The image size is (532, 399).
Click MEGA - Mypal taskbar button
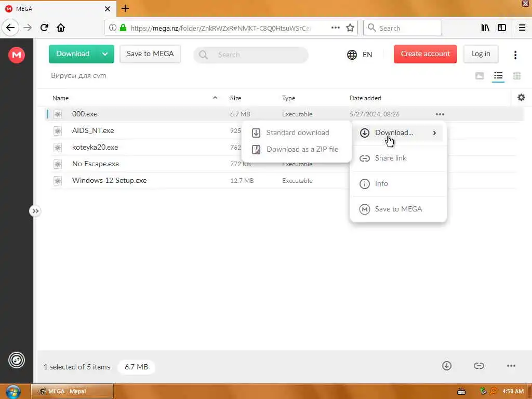pos(72,391)
